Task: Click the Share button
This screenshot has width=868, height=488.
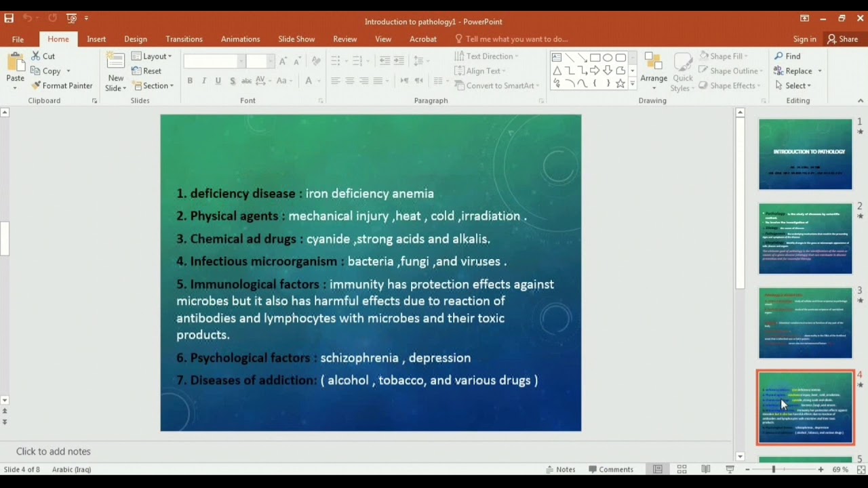Action: click(842, 39)
